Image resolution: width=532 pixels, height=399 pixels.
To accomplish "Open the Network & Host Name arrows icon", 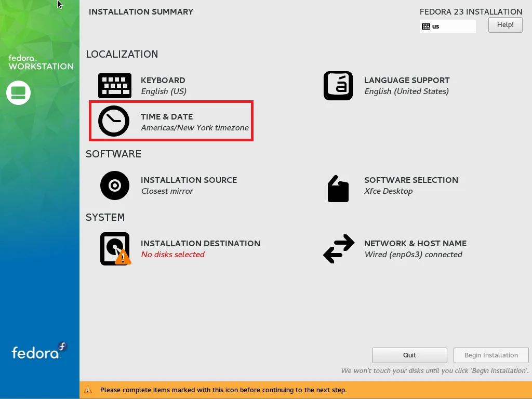I will (339, 249).
